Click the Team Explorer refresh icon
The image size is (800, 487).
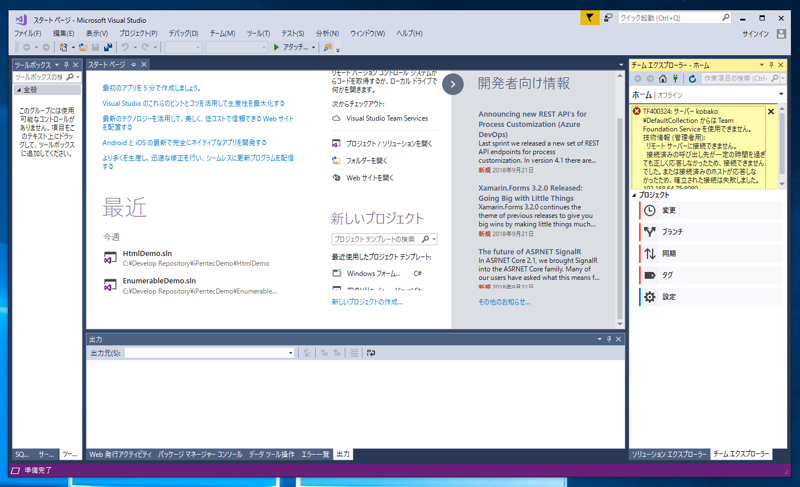(x=692, y=79)
